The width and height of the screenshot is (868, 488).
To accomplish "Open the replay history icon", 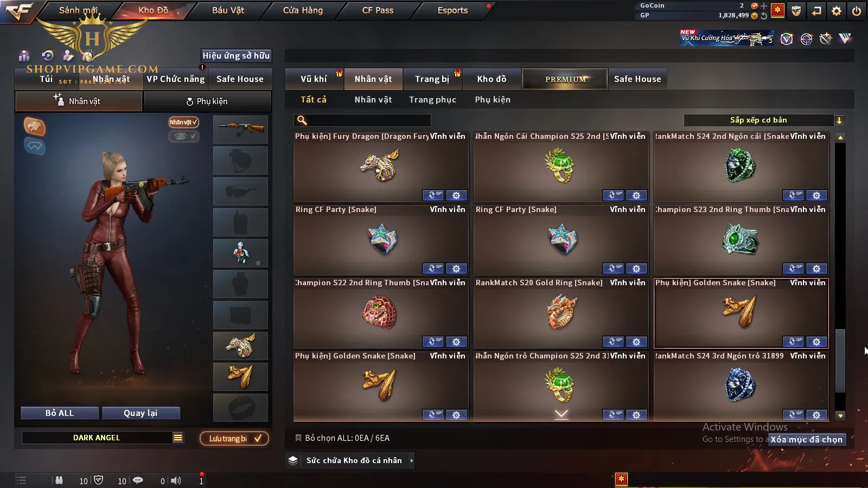I will pos(48,55).
